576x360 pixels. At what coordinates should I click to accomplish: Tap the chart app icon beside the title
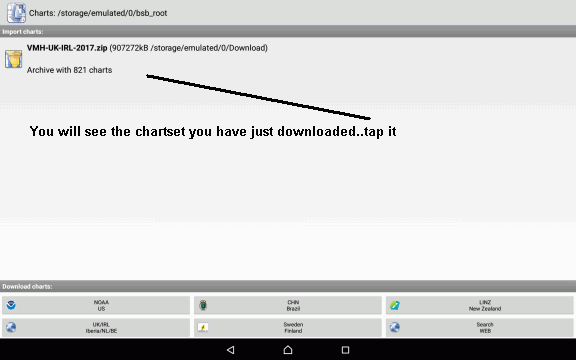16,13
